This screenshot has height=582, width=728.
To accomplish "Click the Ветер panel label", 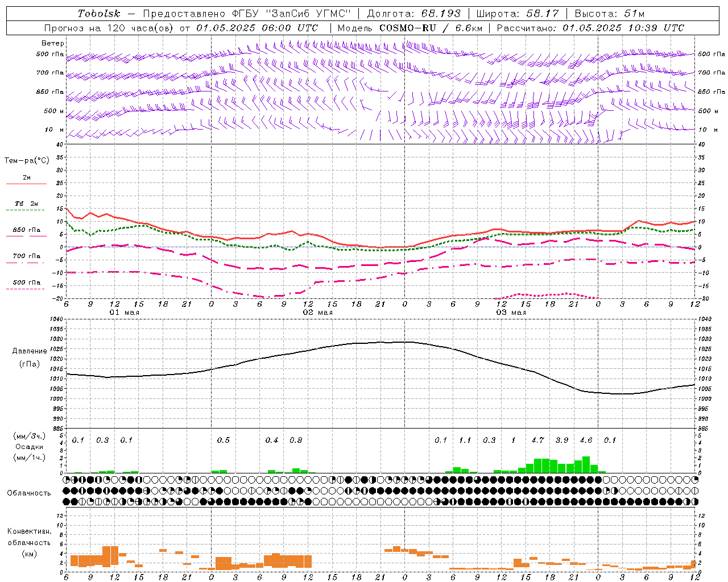I will tap(53, 43).
